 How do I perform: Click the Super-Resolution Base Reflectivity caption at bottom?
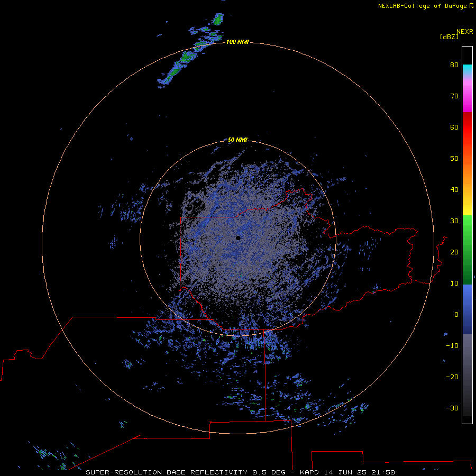pyautogui.click(x=241, y=472)
